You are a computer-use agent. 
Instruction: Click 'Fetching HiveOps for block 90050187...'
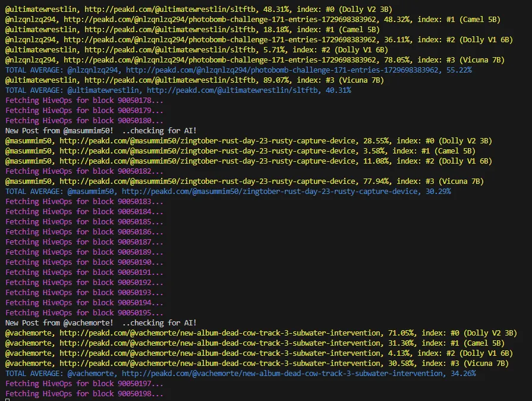tap(84, 242)
